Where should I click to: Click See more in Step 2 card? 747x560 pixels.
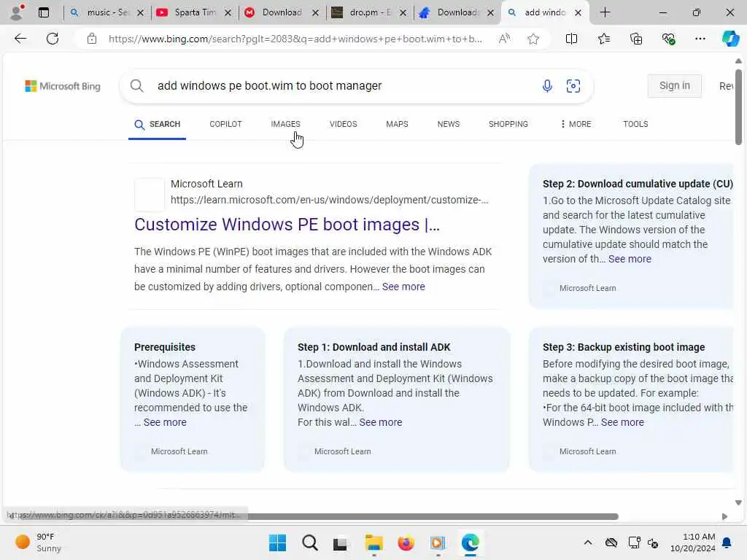pyautogui.click(x=630, y=259)
